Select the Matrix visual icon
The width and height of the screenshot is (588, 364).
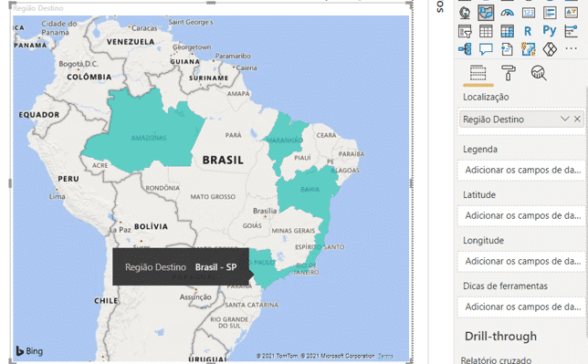tap(507, 31)
